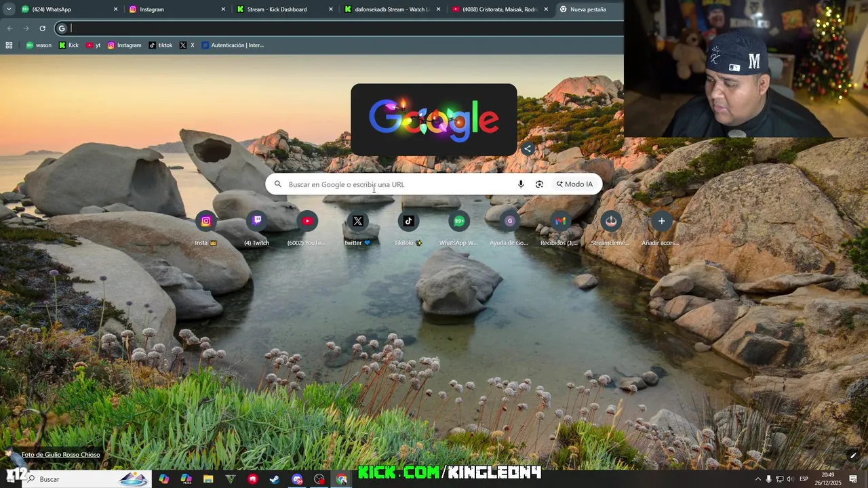Switch to the dafonsekadb Stream tab

[392, 9]
